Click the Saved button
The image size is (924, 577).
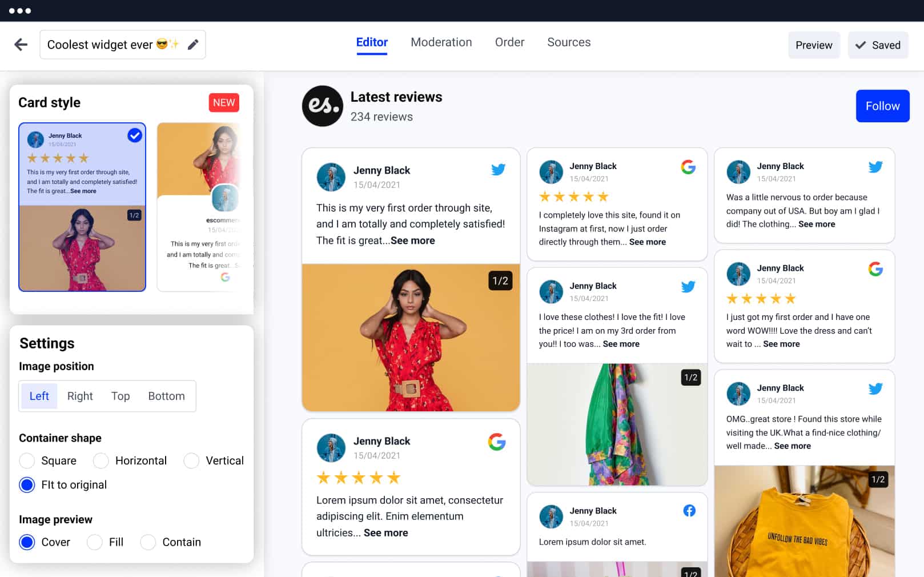pyautogui.click(x=878, y=45)
